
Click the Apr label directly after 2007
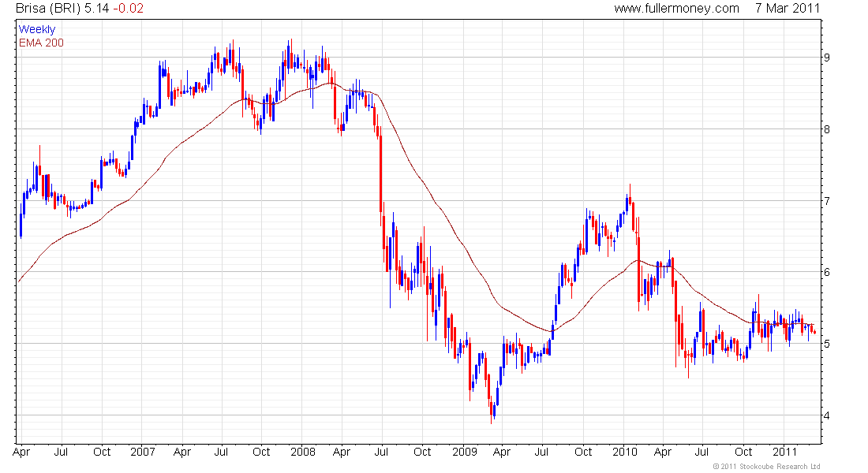[x=182, y=452]
